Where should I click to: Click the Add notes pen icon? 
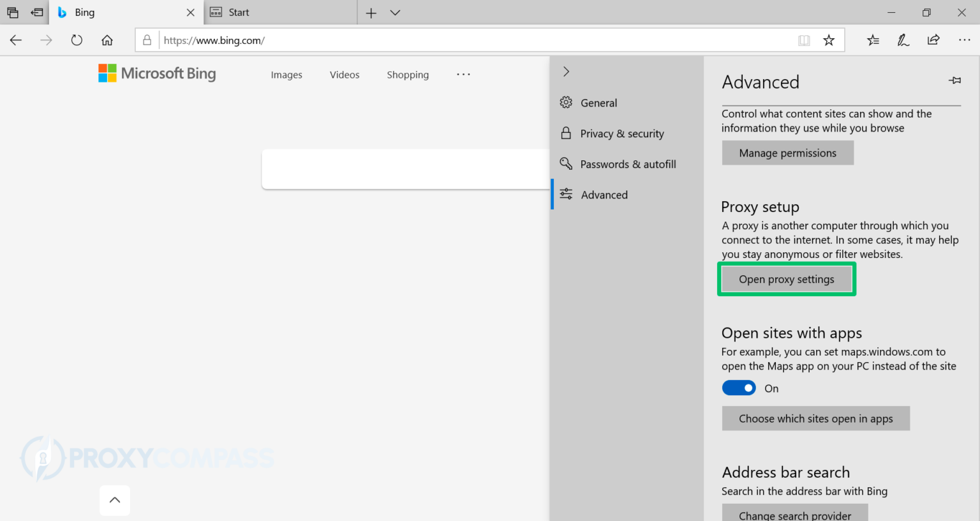(x=903, y=40)
